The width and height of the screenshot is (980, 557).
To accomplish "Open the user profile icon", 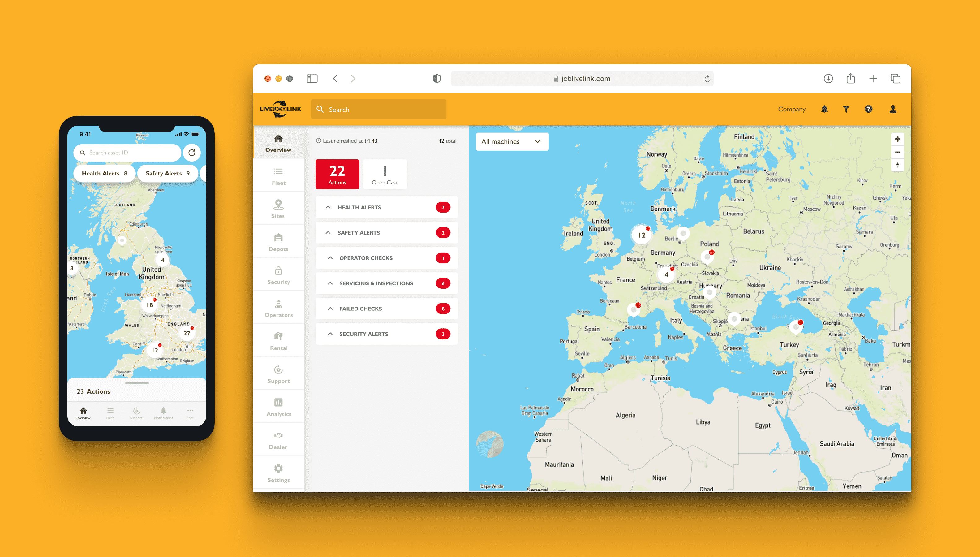I will click(893, 110).
